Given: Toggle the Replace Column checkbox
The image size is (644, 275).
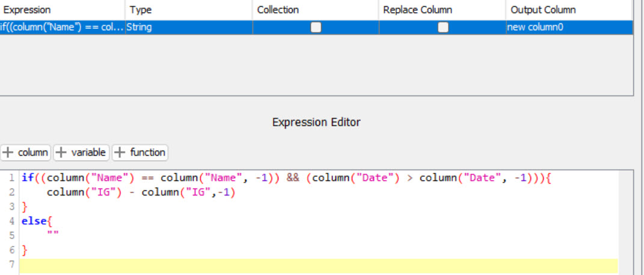Looking at the screenshot, I should pyautogui.click(x=443, y=27).
